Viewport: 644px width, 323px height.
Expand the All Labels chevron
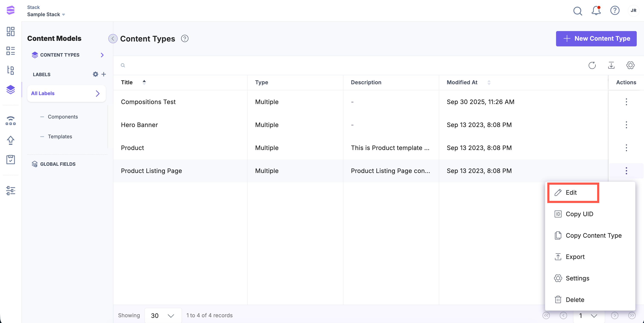(x=98, y=93)
